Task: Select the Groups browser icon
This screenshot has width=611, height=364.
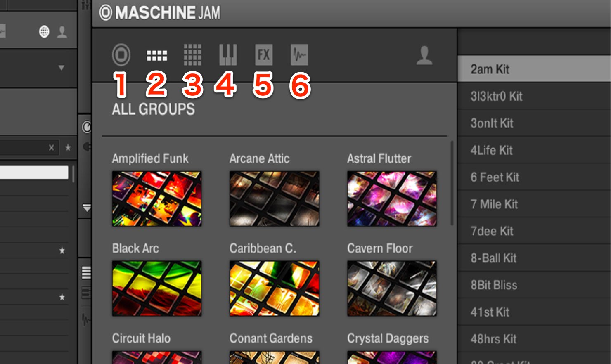Action: 157,55
